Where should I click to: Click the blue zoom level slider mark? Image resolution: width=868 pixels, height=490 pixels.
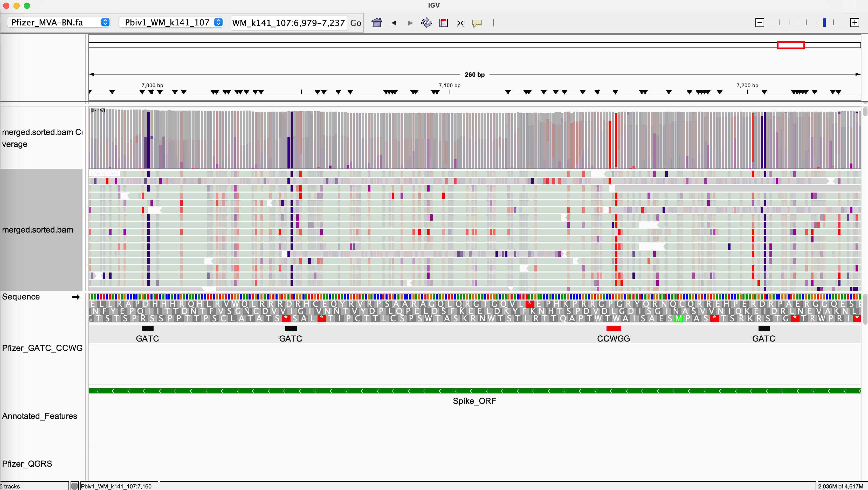tap(824, 23)
